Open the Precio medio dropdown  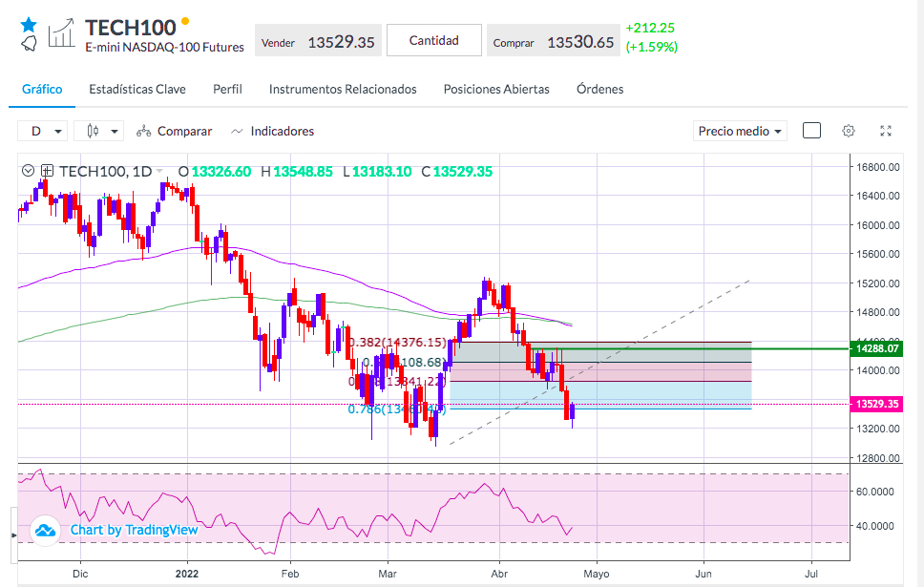[740, 131]
